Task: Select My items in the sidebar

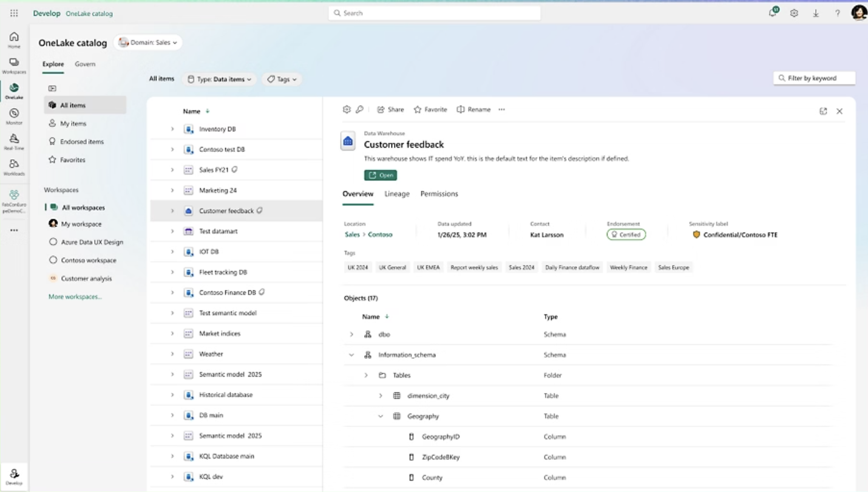Action: 85,123
